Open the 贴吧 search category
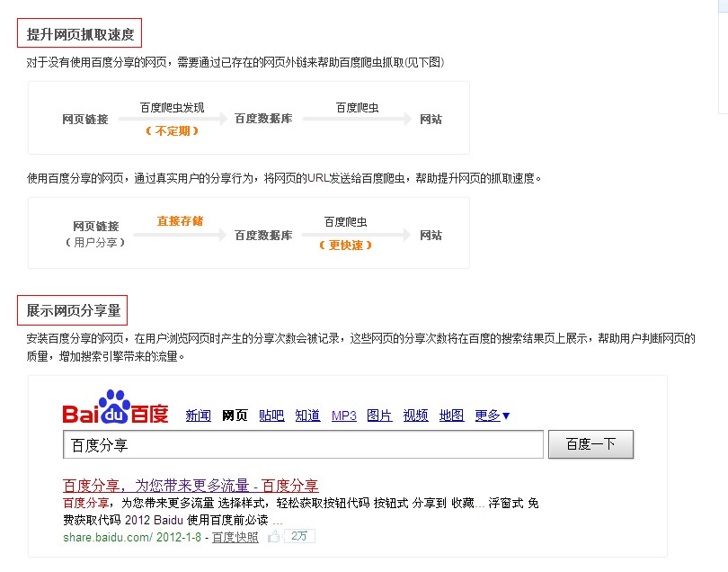 coord(271,416)
